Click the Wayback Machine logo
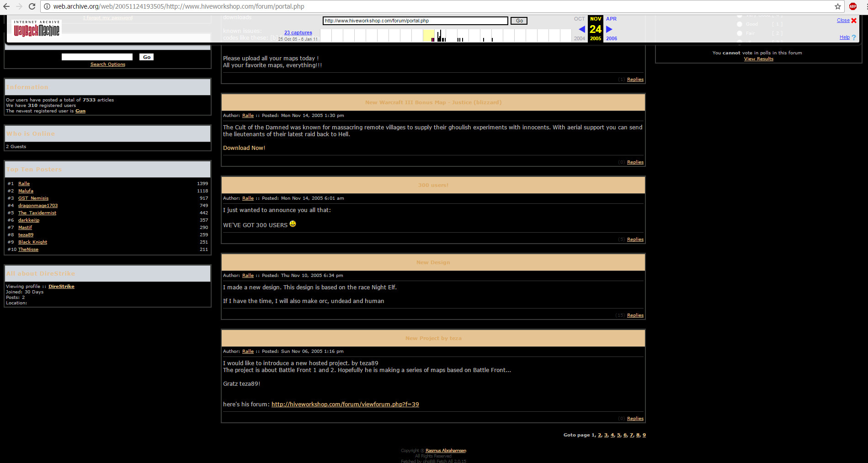868x463 pixels. coord(37,28)
